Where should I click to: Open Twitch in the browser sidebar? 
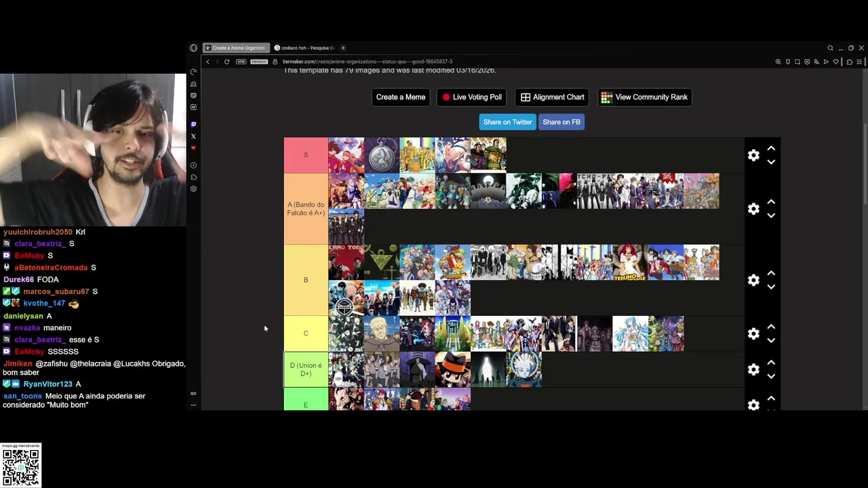[193, 125]
